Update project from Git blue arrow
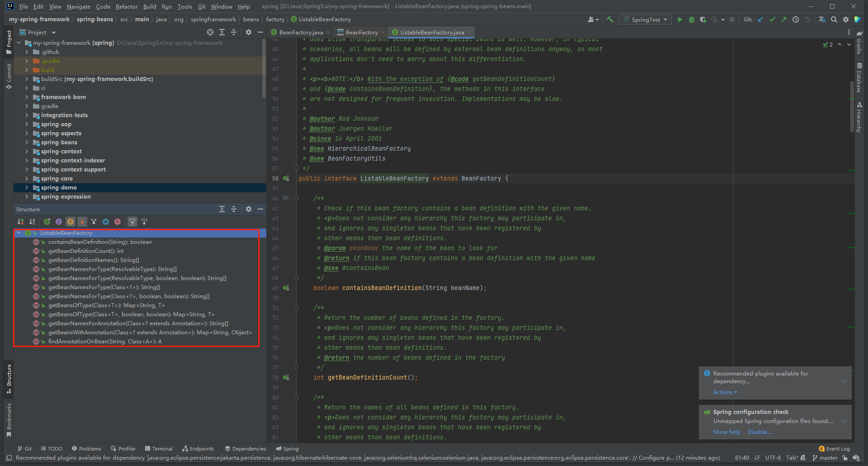Screen dimensions: 868x466 tap(760, 19)
